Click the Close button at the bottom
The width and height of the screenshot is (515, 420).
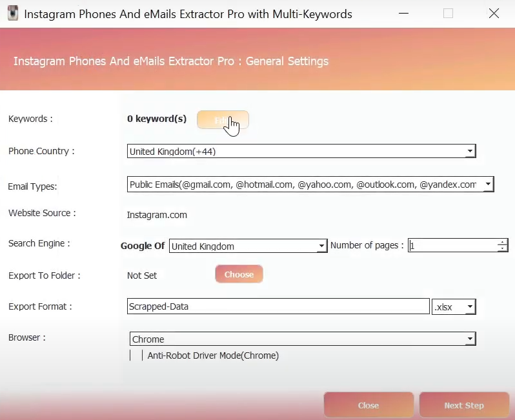click(369, 405)
